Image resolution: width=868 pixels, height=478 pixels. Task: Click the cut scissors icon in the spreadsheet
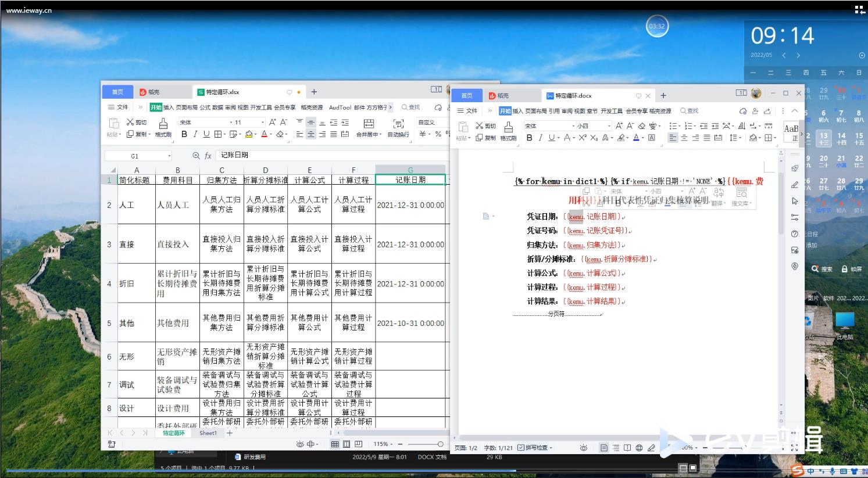point(131,122)
